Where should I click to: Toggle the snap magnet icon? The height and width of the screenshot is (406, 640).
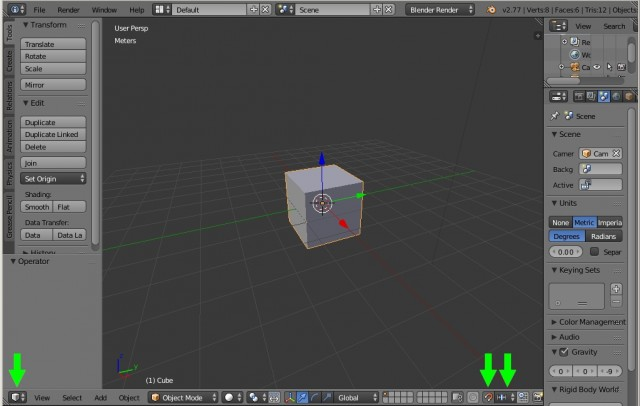click(x=488, y=397)
